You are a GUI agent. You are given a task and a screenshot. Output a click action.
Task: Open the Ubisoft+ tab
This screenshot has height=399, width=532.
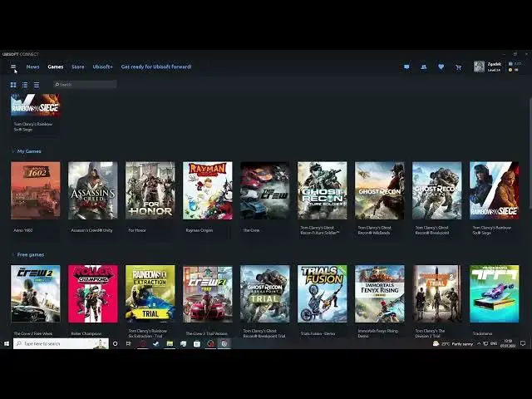click(102, 66)
